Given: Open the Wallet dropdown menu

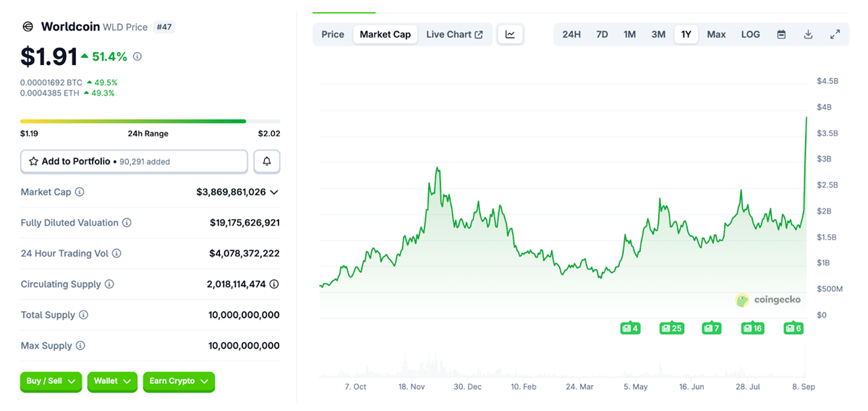Looking at the screenshot, I should (112, 381).
